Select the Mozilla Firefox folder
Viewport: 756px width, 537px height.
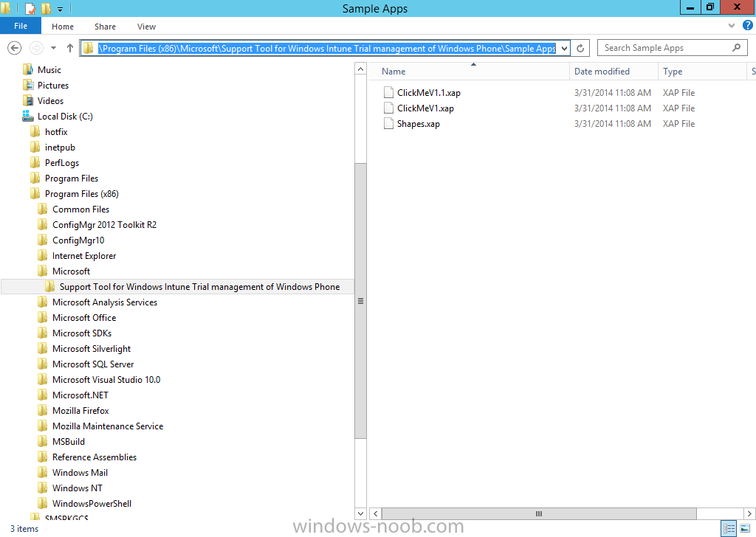point(80,411)
